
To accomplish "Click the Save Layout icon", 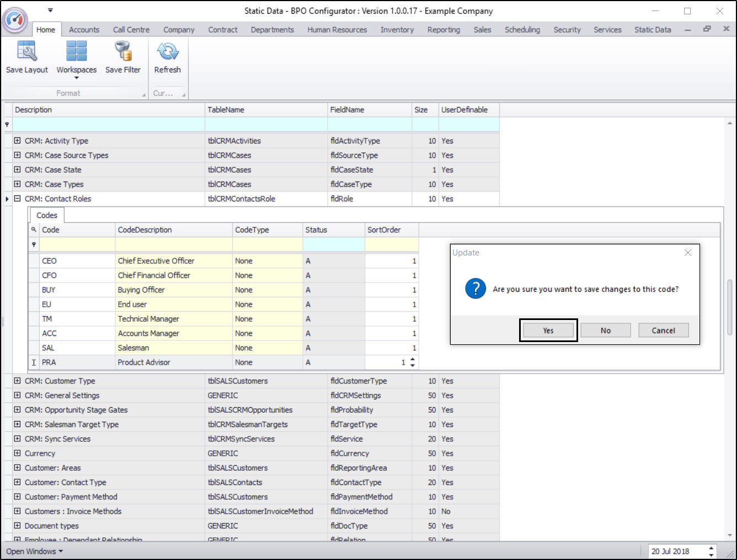I will coord(26,52).
